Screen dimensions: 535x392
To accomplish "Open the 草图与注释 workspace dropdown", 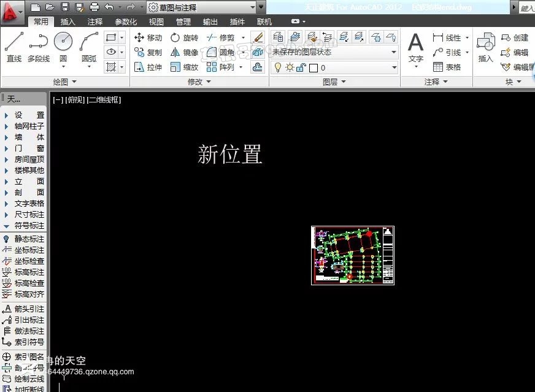I will (201, 7).
